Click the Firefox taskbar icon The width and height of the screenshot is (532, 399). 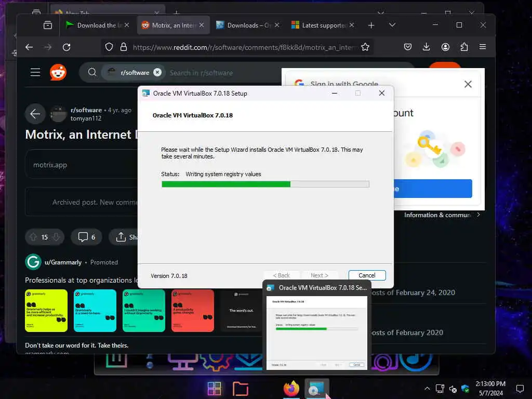pos(291,389)
